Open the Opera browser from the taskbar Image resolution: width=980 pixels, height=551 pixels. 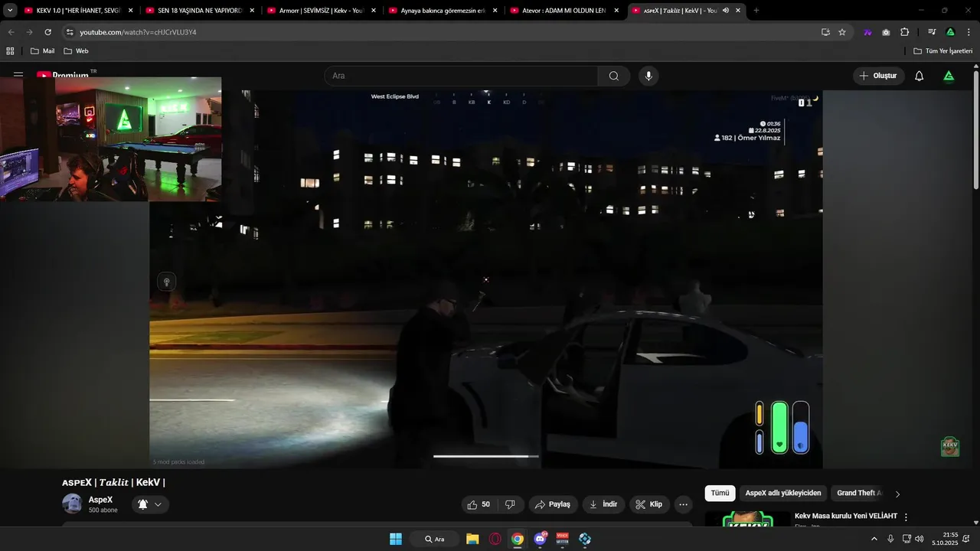495,539
